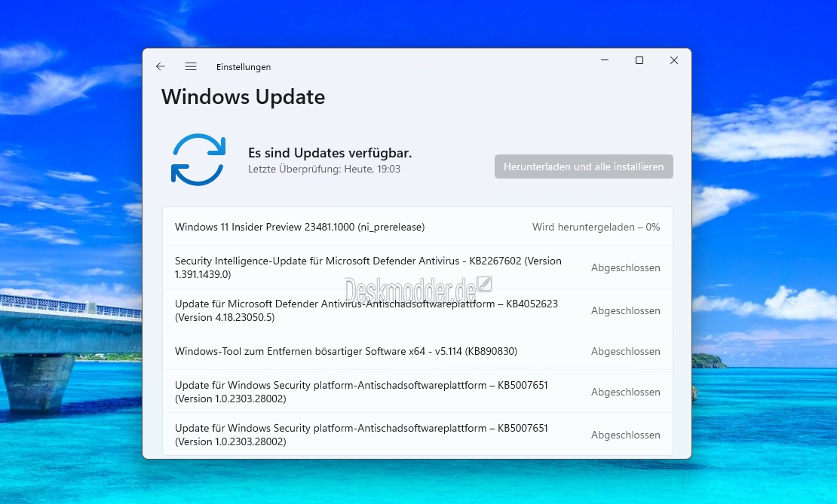Minimize the Einstellungen window
Viewport: 837px width, 504px height.
(x=604, y=60)
